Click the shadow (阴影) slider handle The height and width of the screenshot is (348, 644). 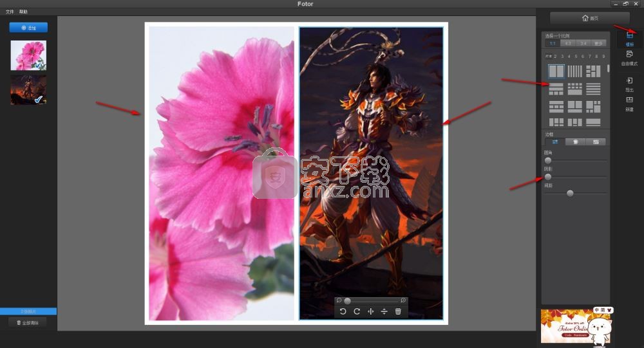tap(548, 177)
